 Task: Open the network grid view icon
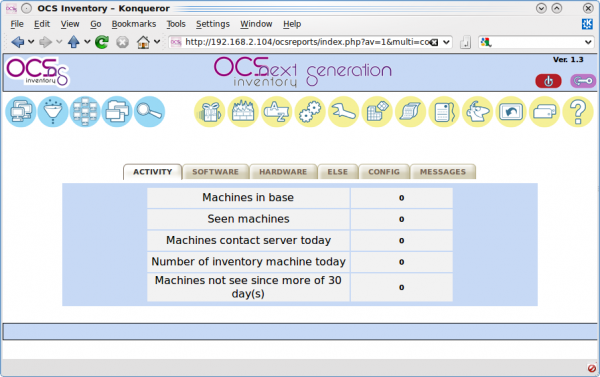(x=85, y=112)
